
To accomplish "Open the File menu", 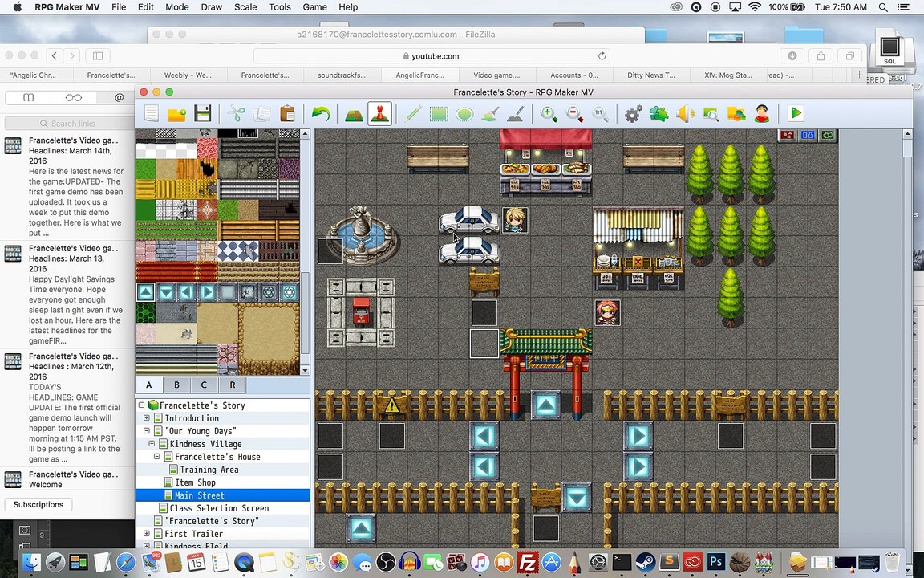I will pyautogui.click(x=119, y=7).
